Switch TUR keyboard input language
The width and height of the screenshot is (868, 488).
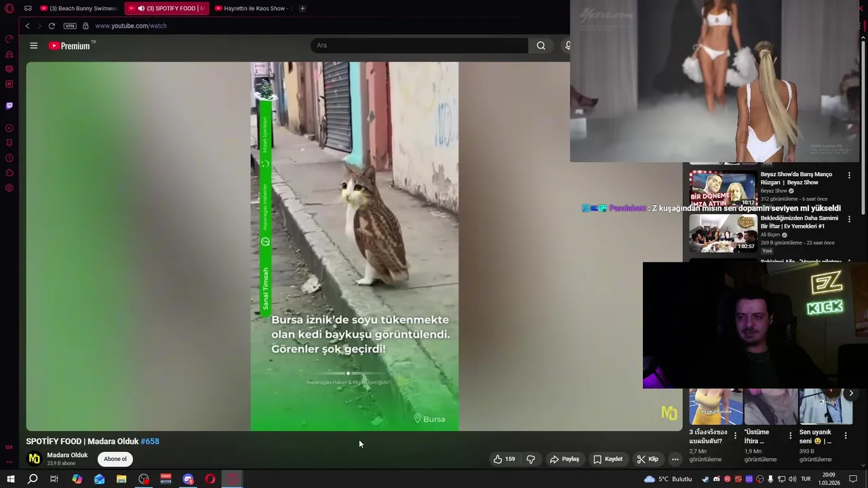[806, 479]
